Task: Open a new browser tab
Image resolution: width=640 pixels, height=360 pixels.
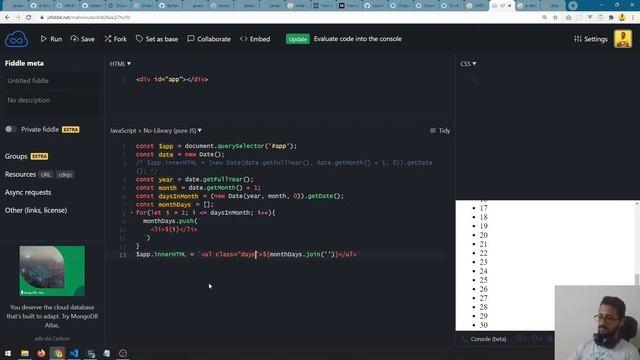Action: 573,6
